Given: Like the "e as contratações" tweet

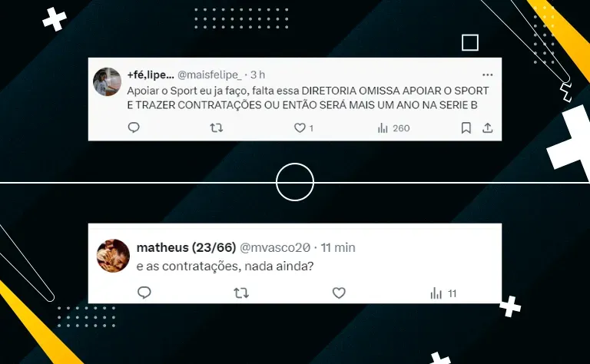Looking at the screenshot, I should (x=339, y=293).
